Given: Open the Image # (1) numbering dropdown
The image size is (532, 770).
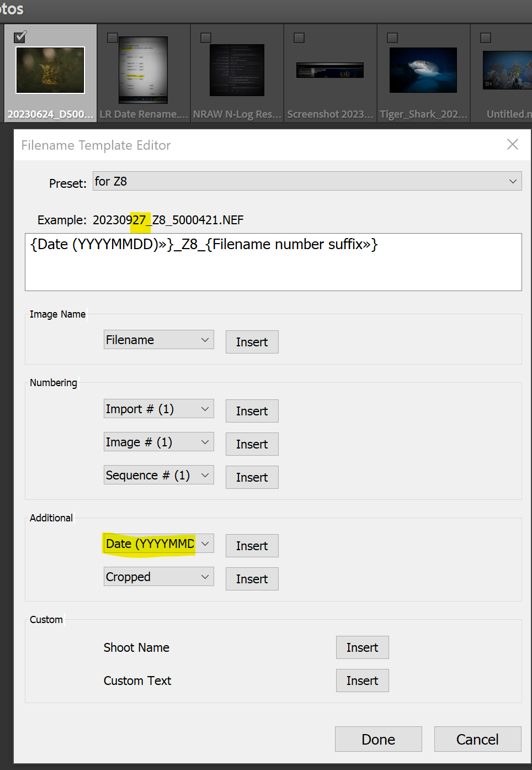Looking at the screenshot, I should [158, 441].
